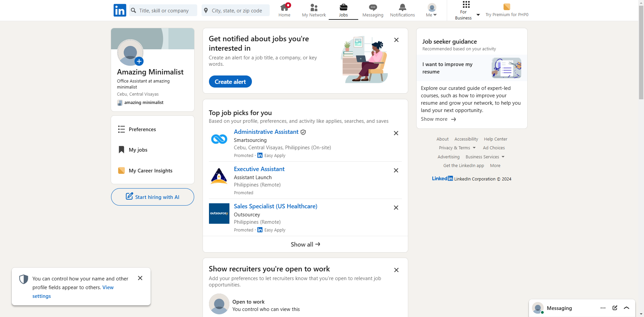Click the compose new message icon
Viewport: 644px width, 317px height.
pyautogui.click(x=615, y=308)
